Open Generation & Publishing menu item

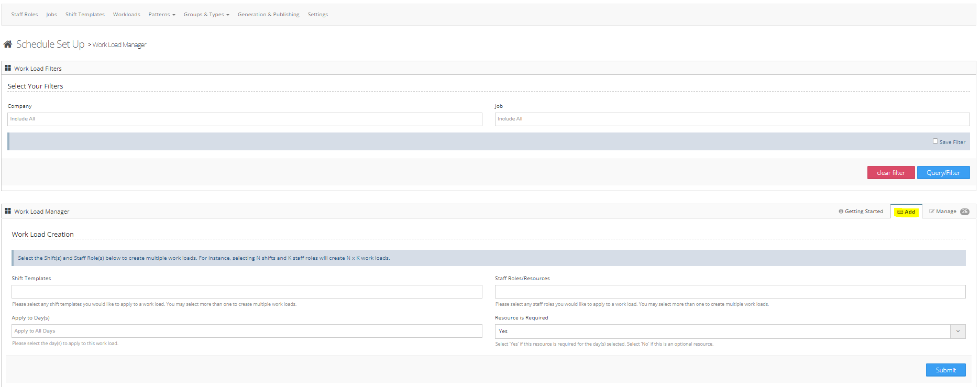coord(268,15)
